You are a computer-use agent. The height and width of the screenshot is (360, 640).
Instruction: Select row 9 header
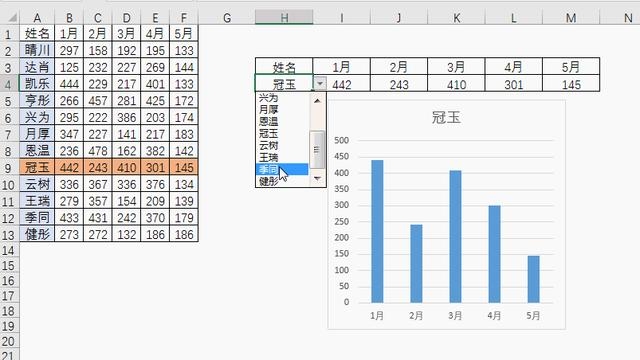(9, 167)
